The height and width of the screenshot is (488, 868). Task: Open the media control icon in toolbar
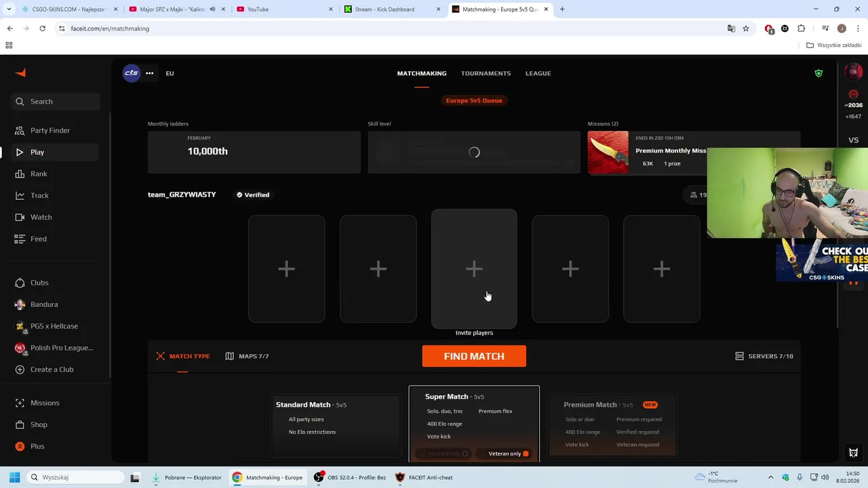[x=825, y=28]
